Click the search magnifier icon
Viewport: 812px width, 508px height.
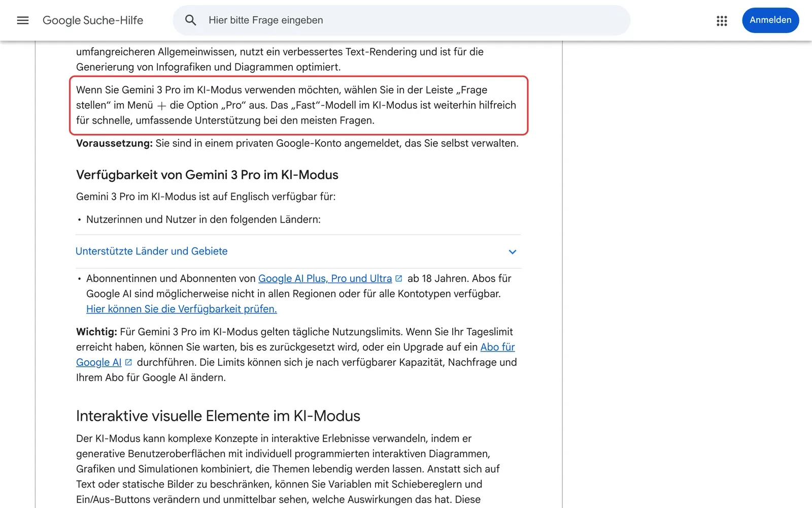click(x=190, y=20)
